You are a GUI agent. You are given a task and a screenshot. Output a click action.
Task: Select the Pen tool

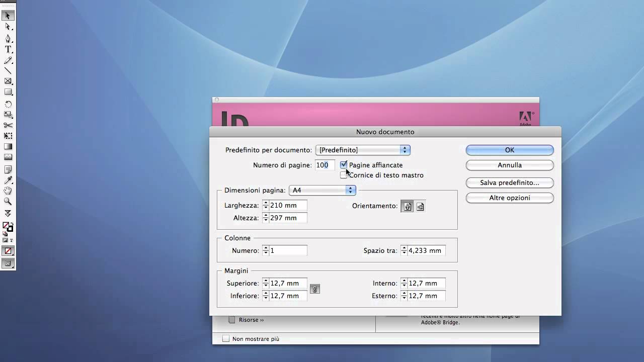(x=8, y=38)
